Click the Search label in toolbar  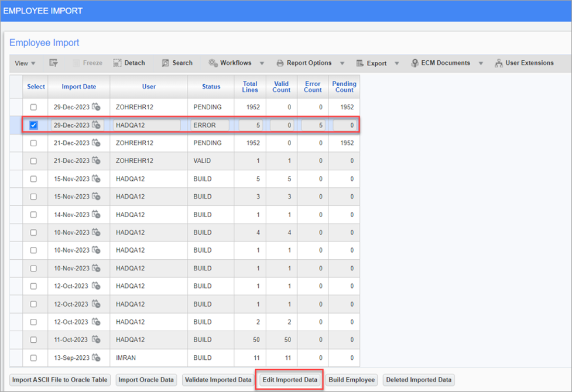coord(183,63)
